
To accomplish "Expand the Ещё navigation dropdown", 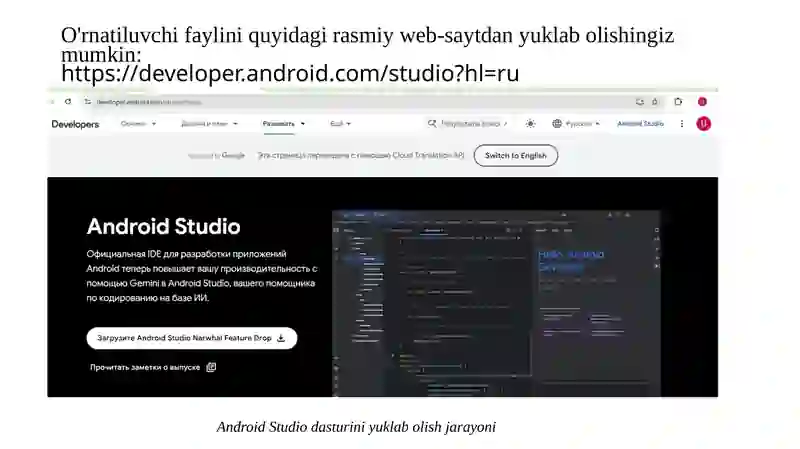I will pyautogui.click(x=340, y=123).
